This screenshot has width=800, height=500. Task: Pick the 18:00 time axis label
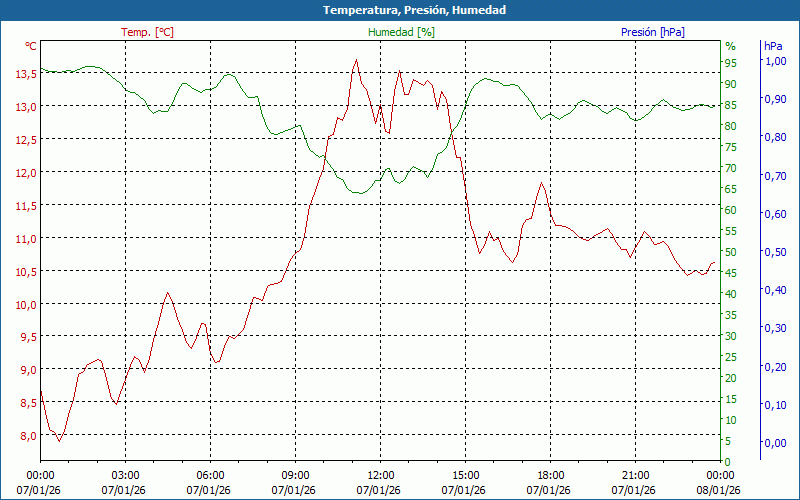click(550, 475)
